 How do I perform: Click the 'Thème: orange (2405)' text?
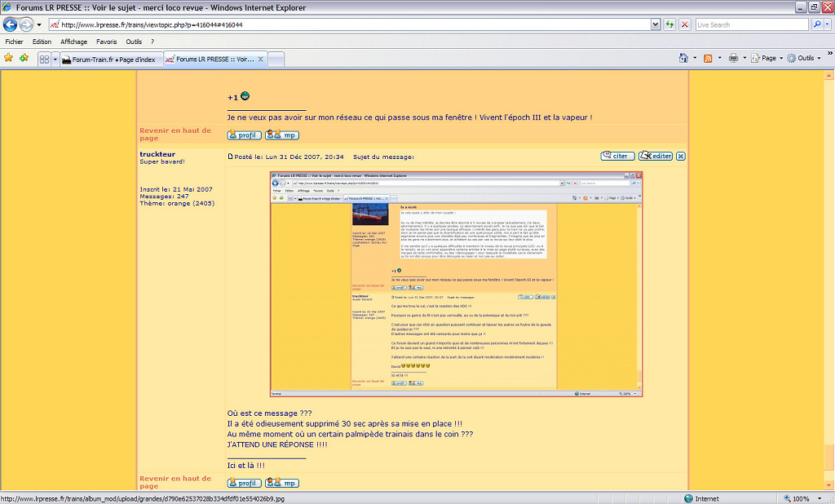point(177,203)
